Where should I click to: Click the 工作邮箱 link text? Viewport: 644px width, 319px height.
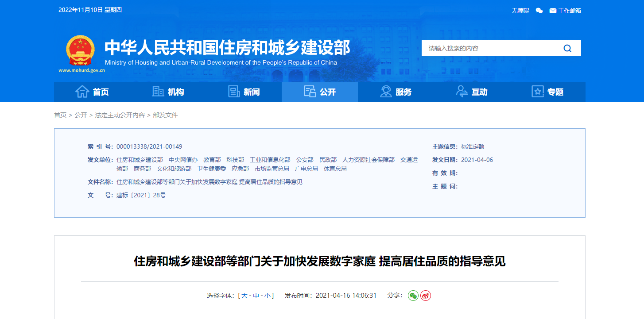pos(570,11)
